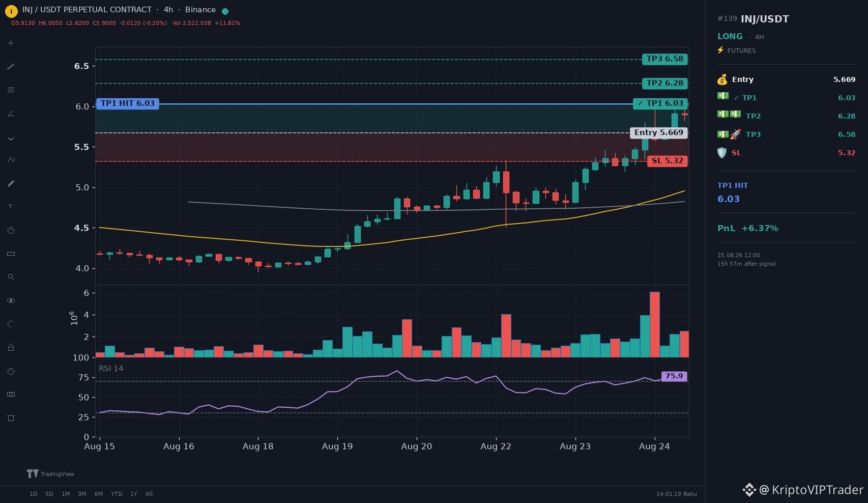Image resolution: width=868 pixels, height=503 pixels.
Task: Switch to the 1Y time range
Action: click(134, 494)
